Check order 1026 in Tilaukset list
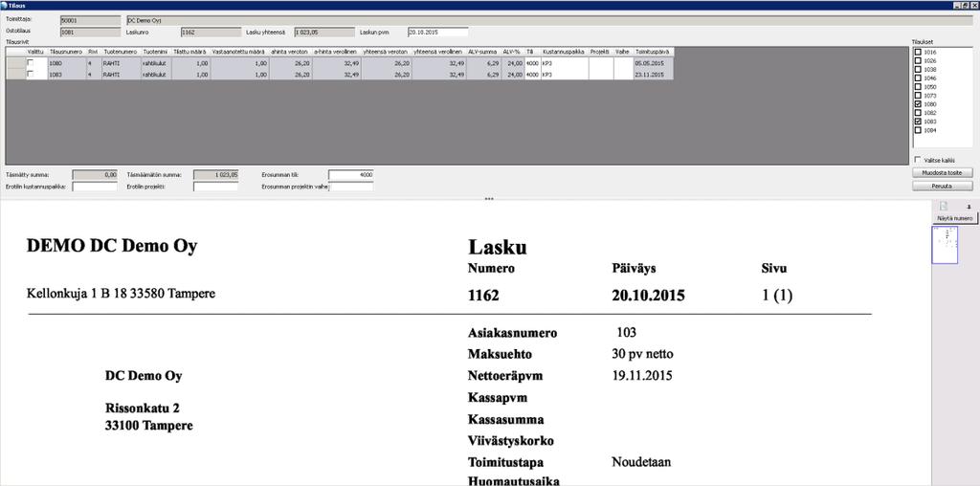Viewport: 980px width, 486px height. tap(918, 61)
